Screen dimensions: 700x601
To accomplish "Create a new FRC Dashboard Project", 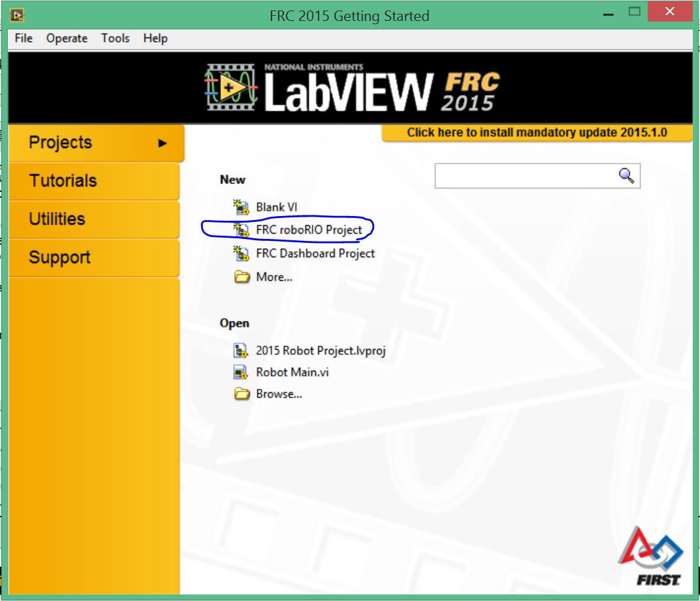I will pos(315,253).
